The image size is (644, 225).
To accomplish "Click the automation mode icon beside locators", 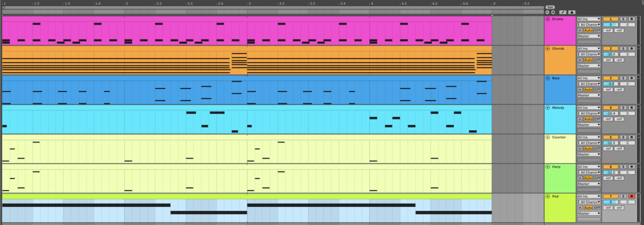I will click(x=562, y=12).
